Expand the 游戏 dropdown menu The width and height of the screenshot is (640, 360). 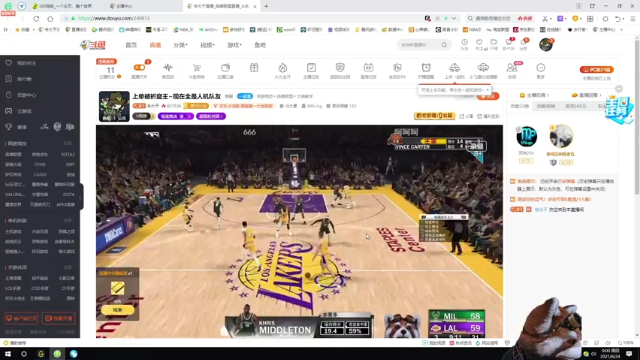tap(234, 45)
